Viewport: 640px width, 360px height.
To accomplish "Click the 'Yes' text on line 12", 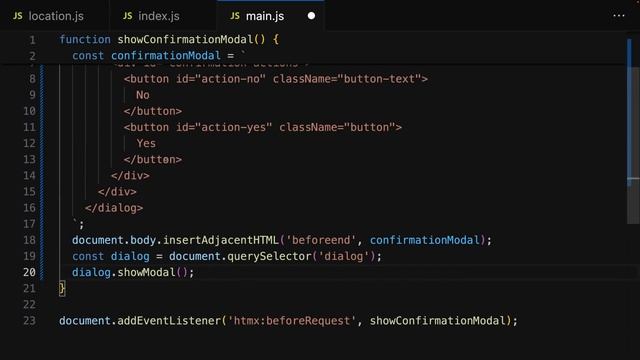I will click(x=146, y=143).
